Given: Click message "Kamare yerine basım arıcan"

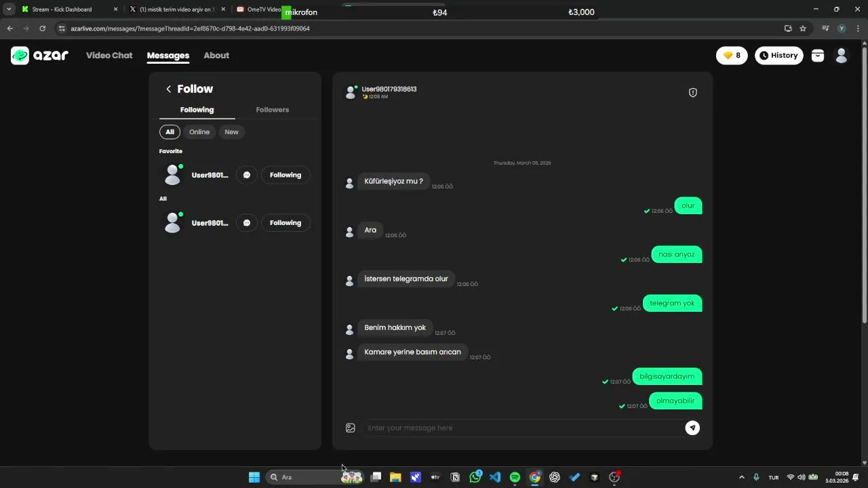Looking at the screenshot, I should [412, 352].
